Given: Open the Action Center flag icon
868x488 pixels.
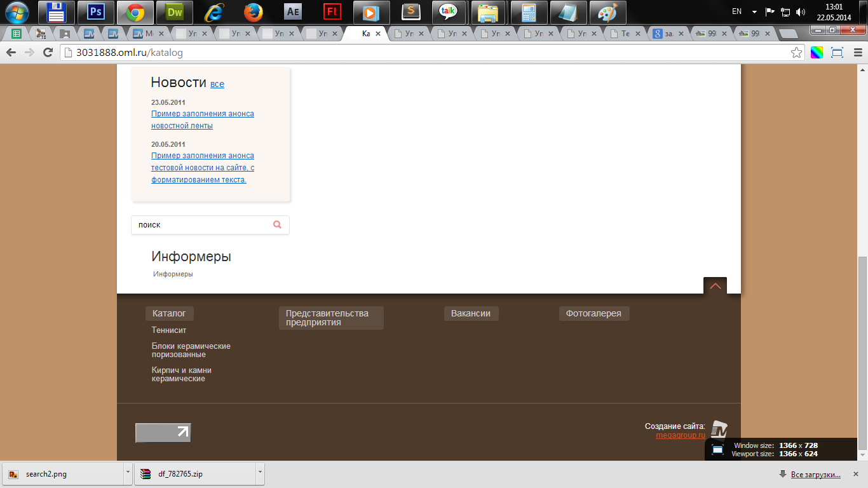Looking at the screenshot, I should pyautogui.click(x=770, y=12).
